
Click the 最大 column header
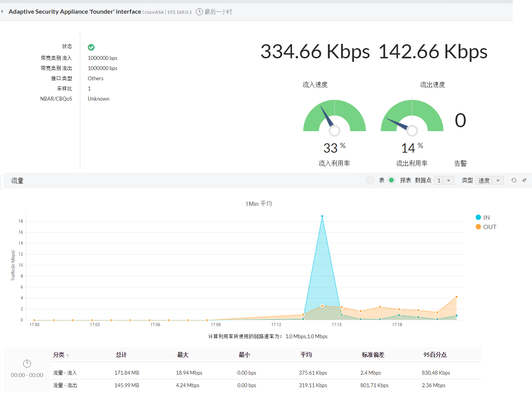tap(183, 355)
